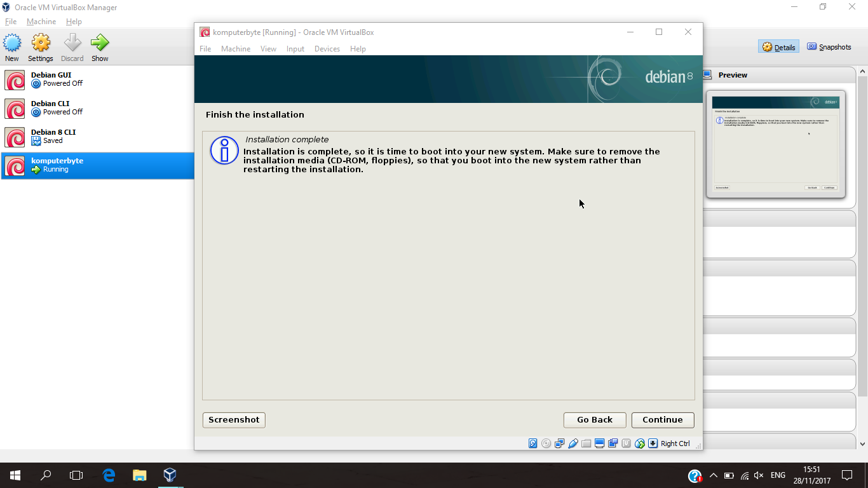Click the Wi-Fi network tray icon
The height and width of the screenshot is (488, 868).
pos(744,475)
